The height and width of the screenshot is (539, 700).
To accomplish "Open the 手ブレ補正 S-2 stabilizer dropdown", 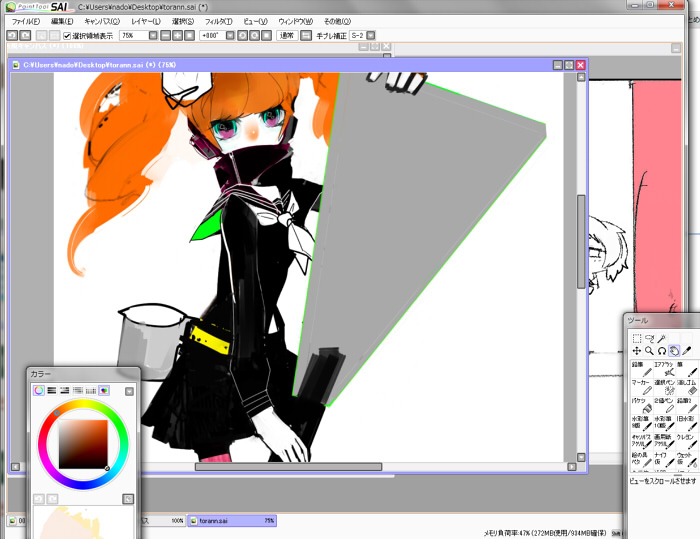I will (371, 35).
